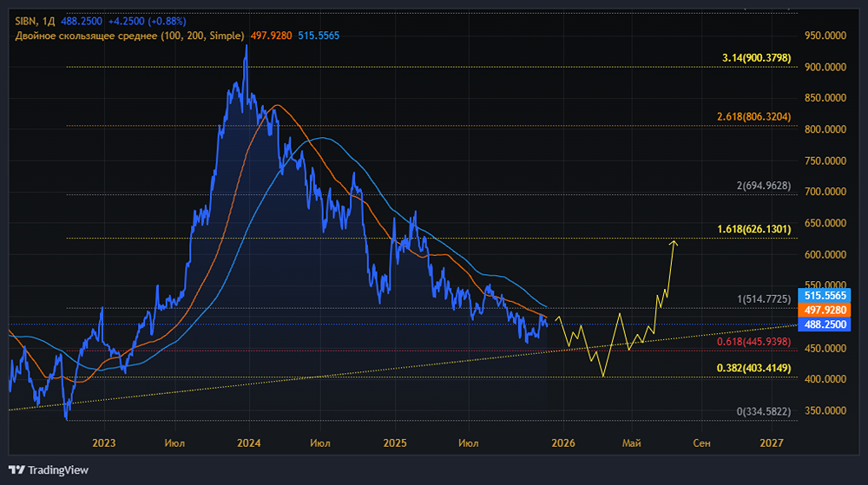Click the 700.0000 price axis label

825,192
